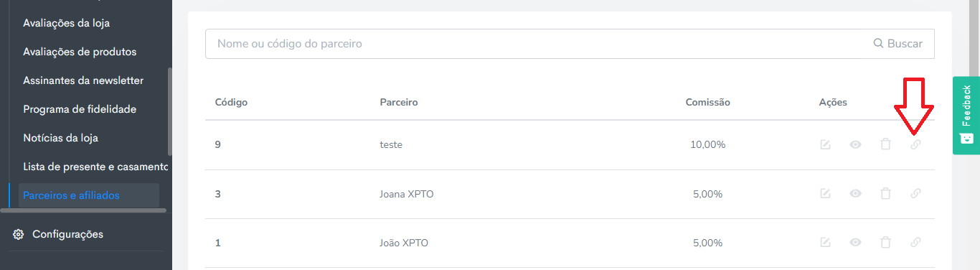The width and height of the screenshot is (980, 270).
Task: Edit Joana XPTO using pencil icon
Action: pos(825,193)
